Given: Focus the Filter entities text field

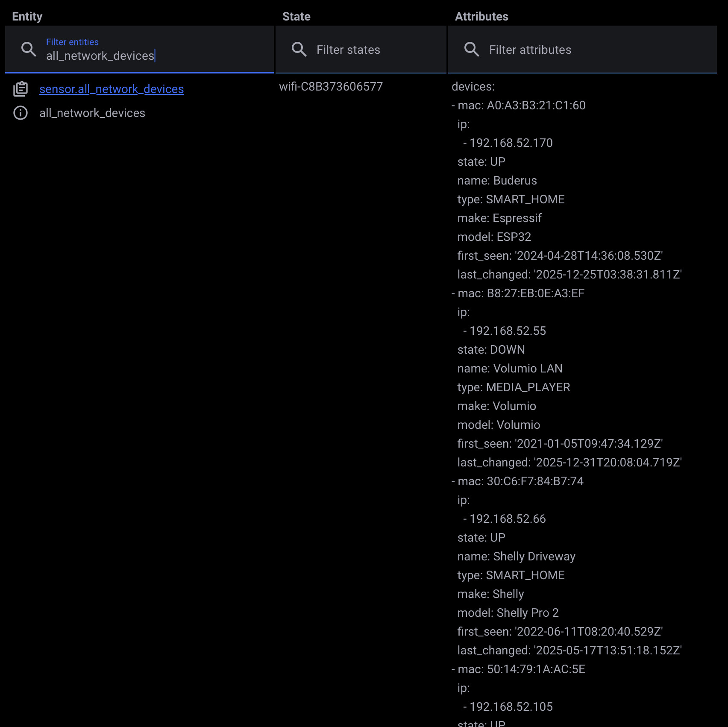Looking at the screenshot, I should [154, 56].
